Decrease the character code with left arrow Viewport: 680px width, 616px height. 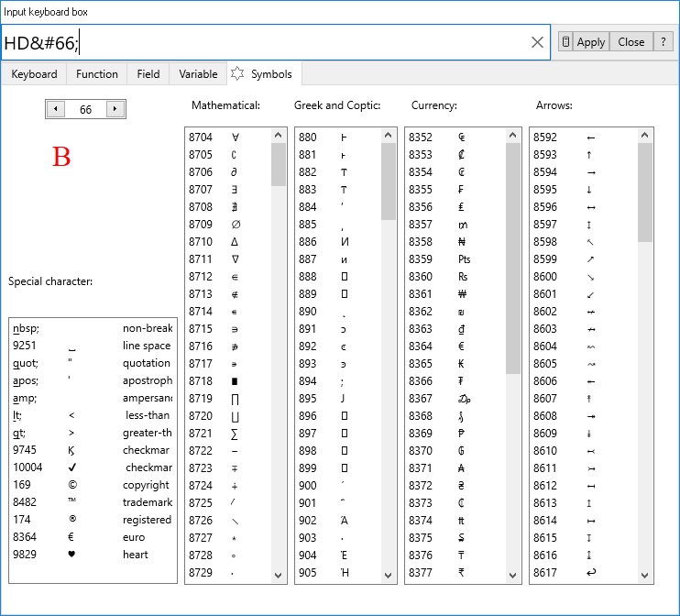pyautogui.click(x=55, y=109)
